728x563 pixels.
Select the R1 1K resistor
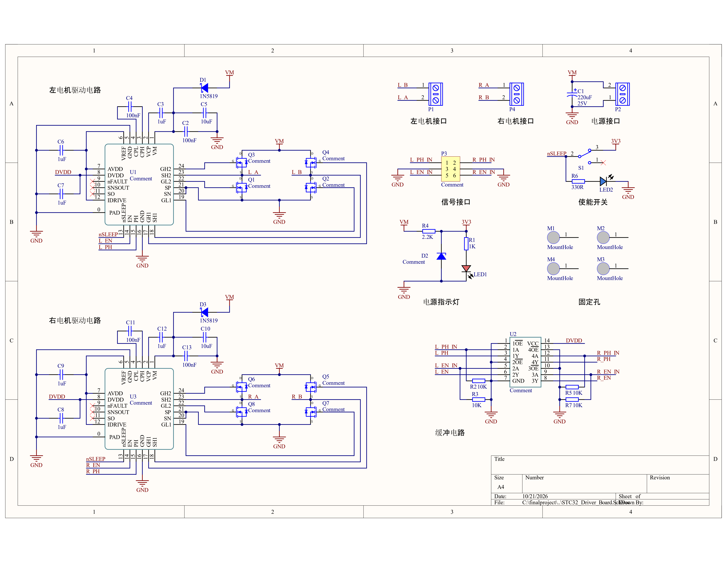(466, 243)
